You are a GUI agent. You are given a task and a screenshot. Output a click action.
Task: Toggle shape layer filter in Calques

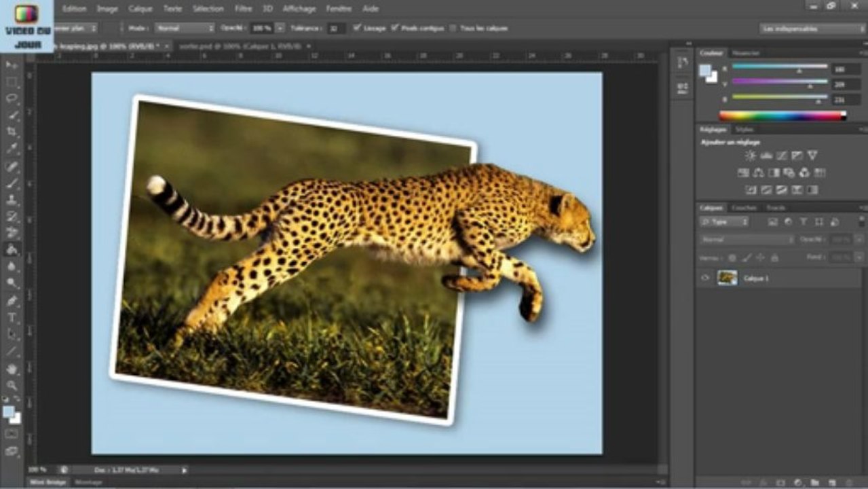point(819,222)
